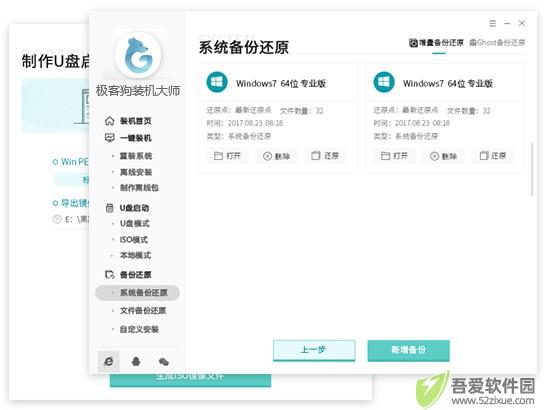
Task: Click the backup icon beside 备份还原
Action: [110, 275]
